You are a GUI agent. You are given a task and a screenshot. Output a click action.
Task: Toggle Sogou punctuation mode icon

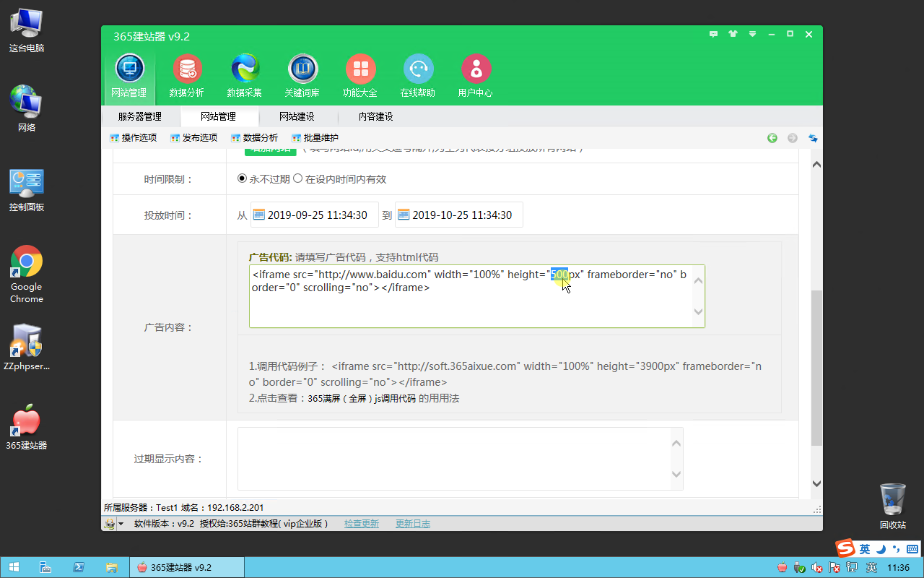pyautogui.click(x=897, y=549)
